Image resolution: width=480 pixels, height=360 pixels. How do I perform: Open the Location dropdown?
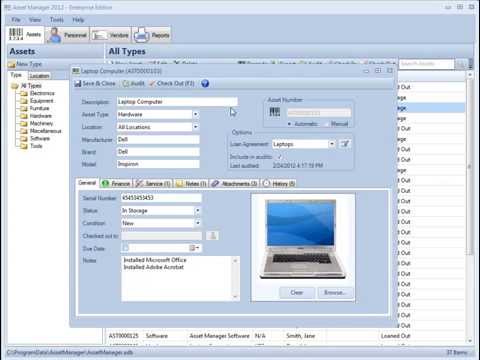[196, 127]
